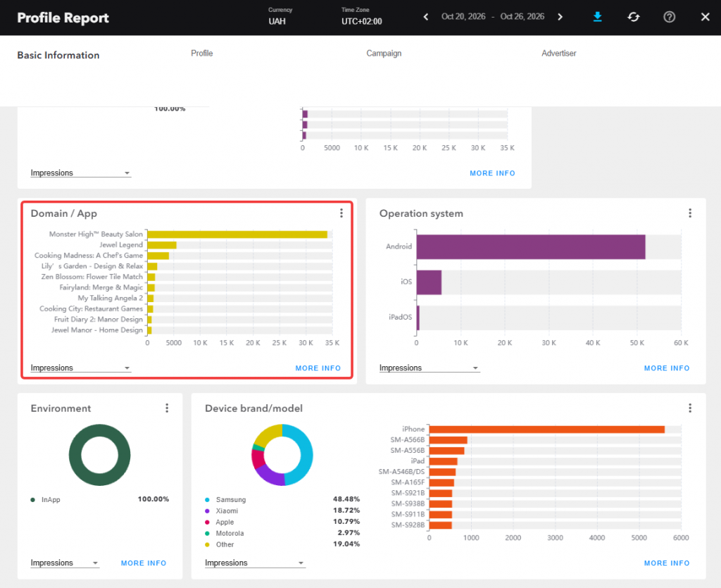Click More Info in top card
This screenshot has height=588, width=721.
tap(492, 173)
